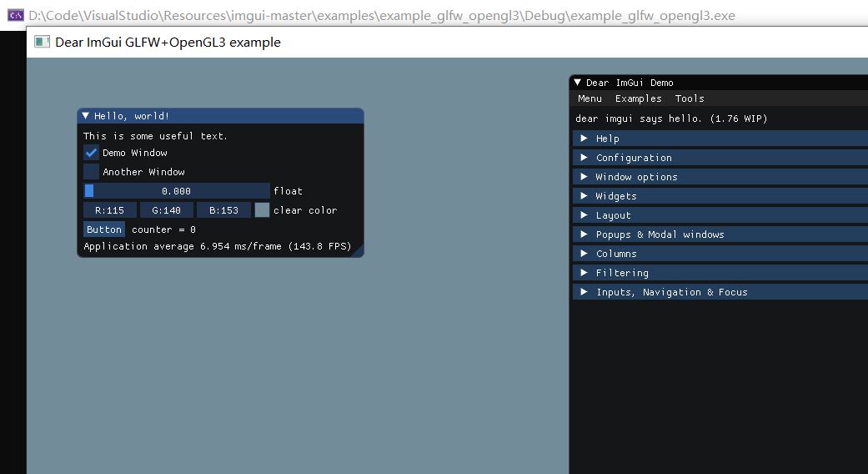The height and width of the screenshot is (474, 868).
Task: Click the Hello, world! window resize grip
Action: [357, 250]
